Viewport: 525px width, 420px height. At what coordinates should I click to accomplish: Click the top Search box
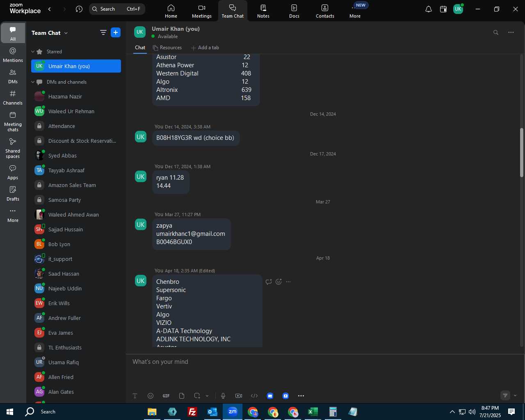click(x=117, y=9)
